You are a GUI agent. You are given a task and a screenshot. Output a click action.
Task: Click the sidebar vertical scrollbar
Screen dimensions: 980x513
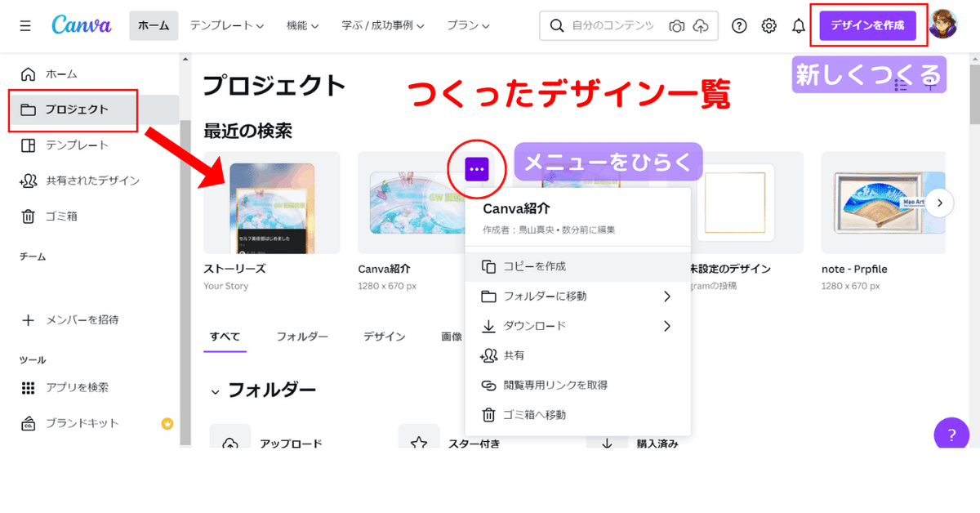click(185, 282)
